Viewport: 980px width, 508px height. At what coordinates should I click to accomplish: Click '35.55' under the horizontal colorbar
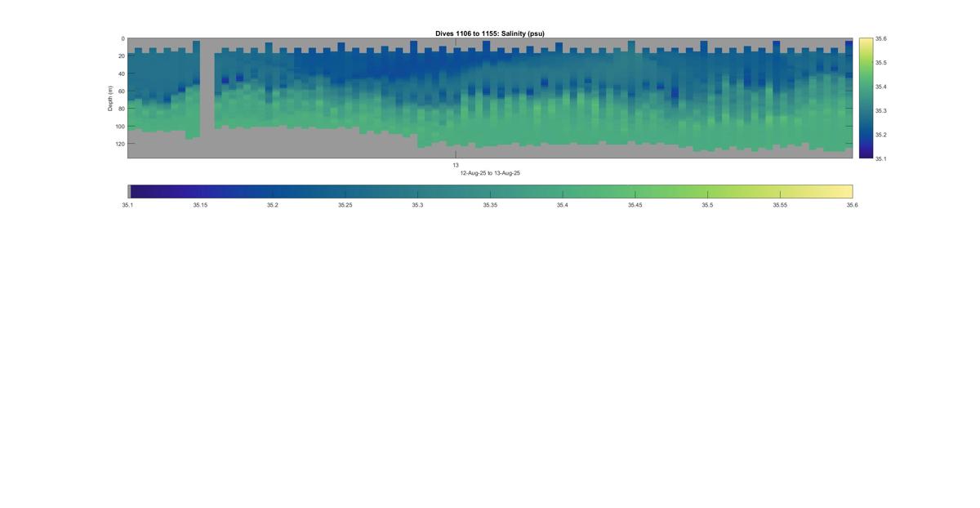click(780, 206)
